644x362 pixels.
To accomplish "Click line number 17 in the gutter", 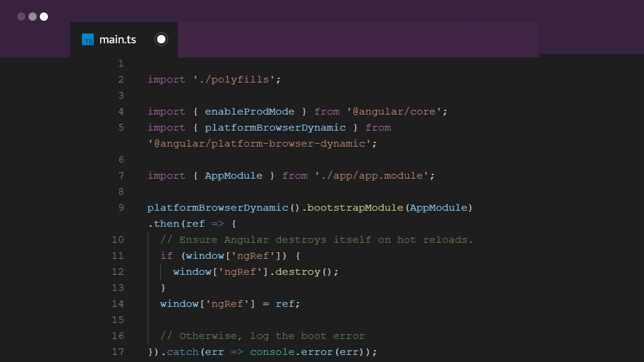I will point(117,352).
